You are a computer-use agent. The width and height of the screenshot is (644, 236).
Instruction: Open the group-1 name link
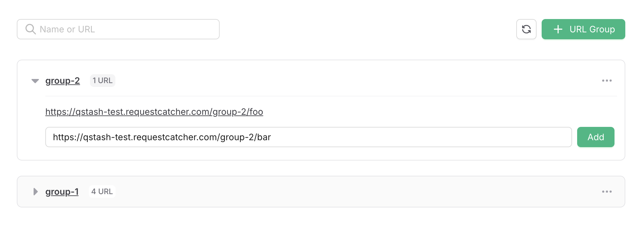(x=62, y=192)
